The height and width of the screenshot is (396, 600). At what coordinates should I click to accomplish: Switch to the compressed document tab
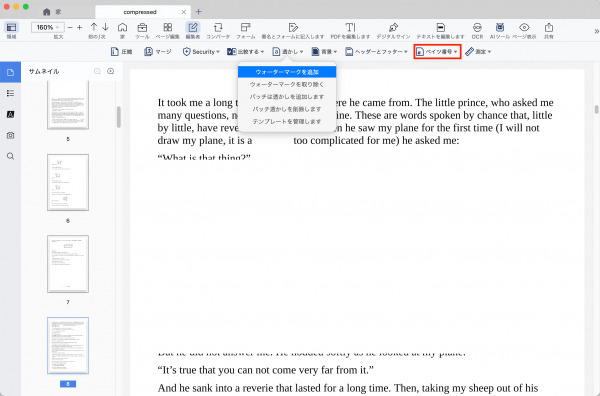pyautogui.click(x=140, y=12)
